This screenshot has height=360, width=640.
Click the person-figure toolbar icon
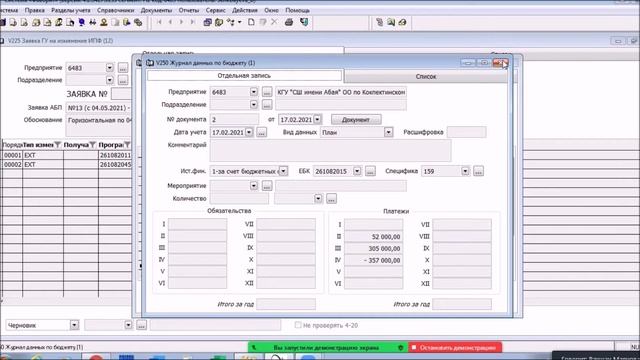tap(104, 22)
